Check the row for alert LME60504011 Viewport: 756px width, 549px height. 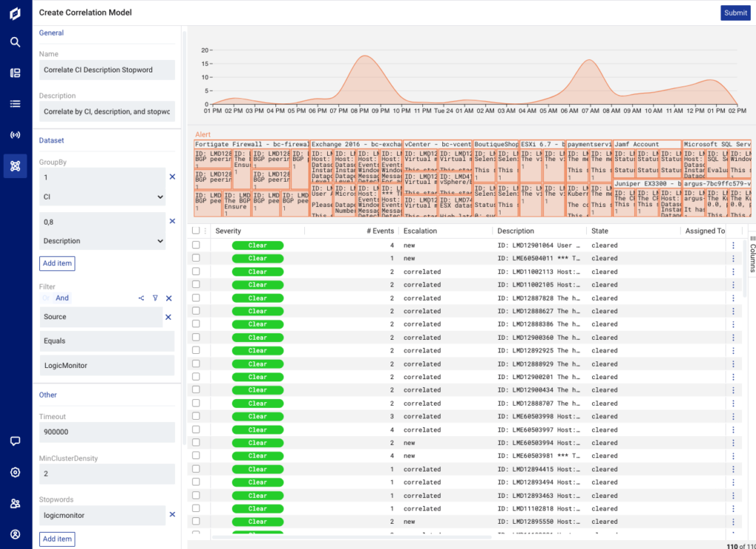click(x=196, y=258)
